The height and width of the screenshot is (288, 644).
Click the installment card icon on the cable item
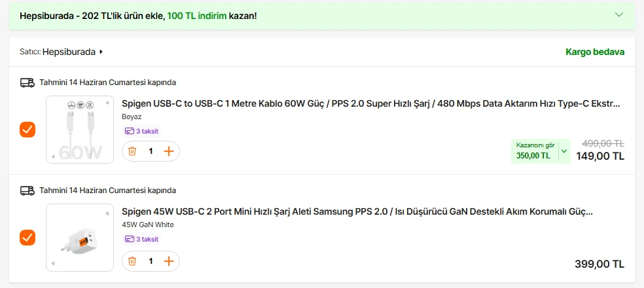(129, 131)
